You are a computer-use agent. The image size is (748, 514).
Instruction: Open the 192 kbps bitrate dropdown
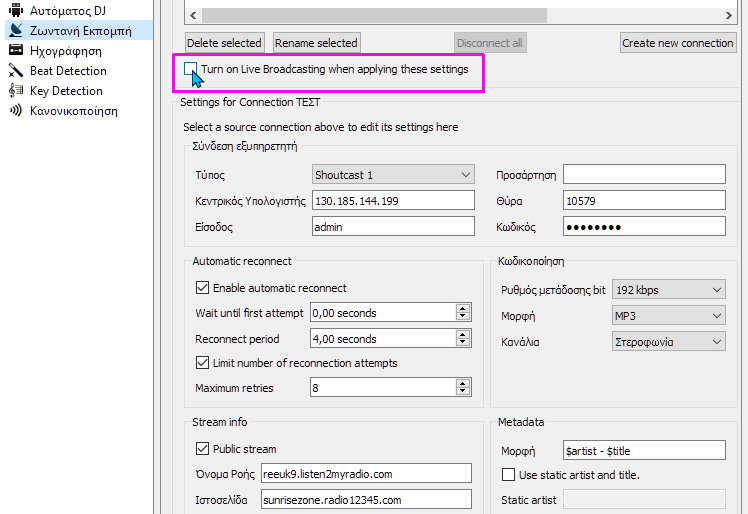click(668, 290)
